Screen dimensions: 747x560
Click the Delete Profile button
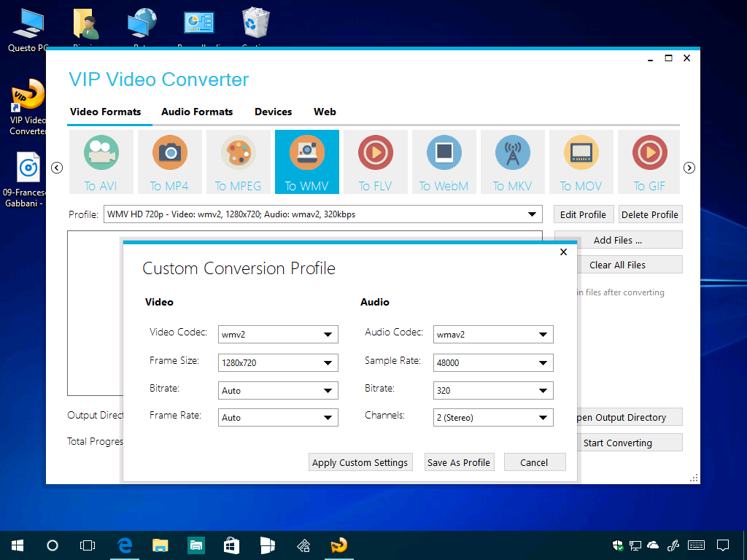650,214
